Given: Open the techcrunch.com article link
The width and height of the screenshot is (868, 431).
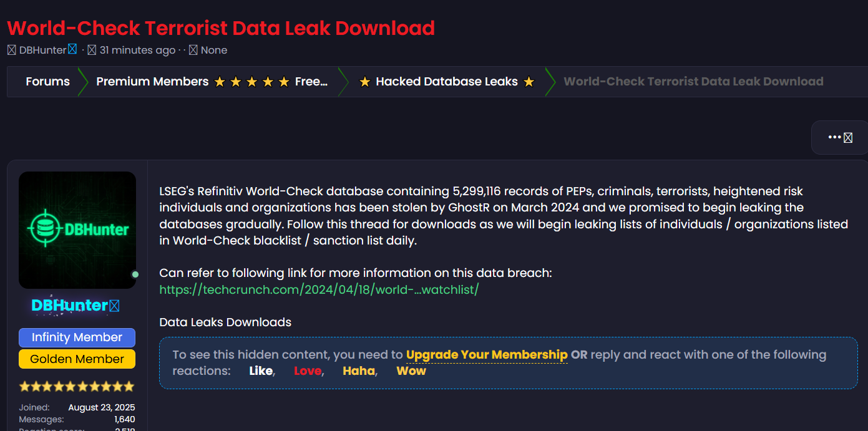Looking at the screenshot, I should point(319,290).
